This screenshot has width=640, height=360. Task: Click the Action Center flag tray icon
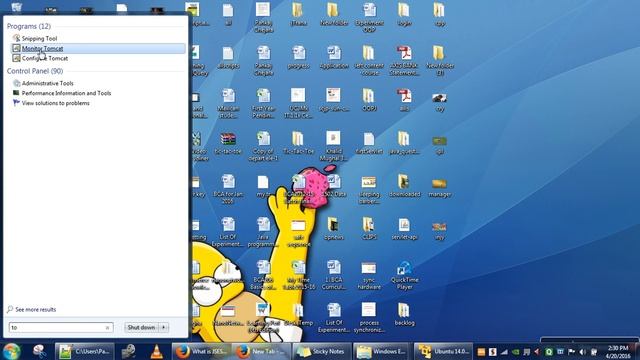click(571, 352)
